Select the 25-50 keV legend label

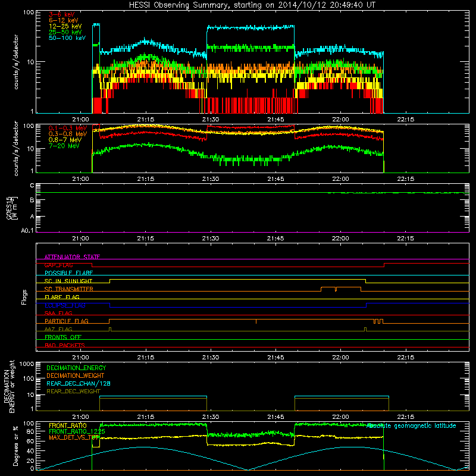65,32
